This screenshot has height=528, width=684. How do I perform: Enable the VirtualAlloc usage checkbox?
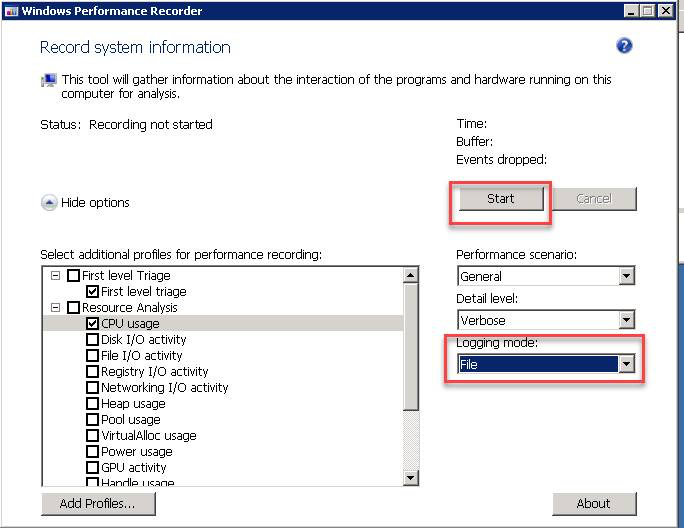click(92, 435)
